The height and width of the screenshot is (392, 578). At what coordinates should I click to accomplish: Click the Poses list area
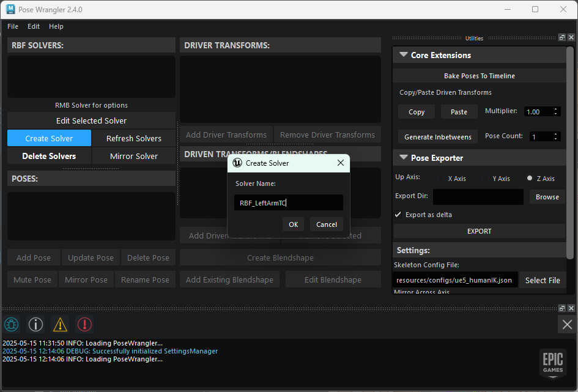91,216
